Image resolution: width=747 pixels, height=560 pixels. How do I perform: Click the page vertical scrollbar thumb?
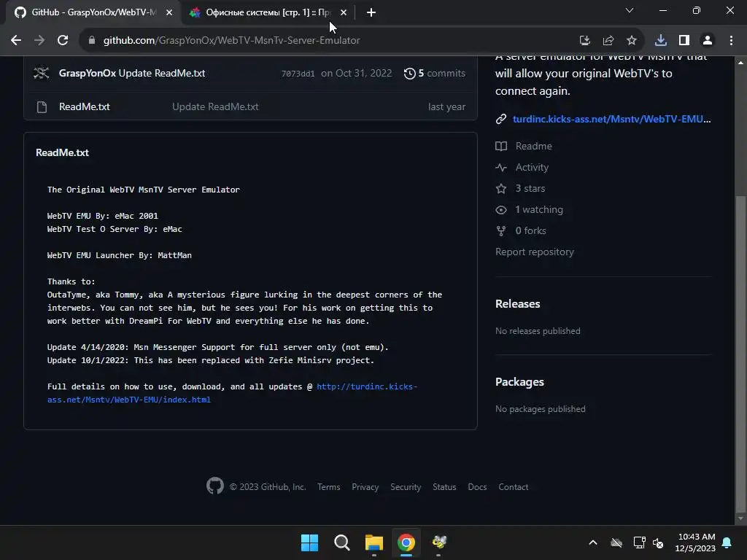tap(740, 352)
